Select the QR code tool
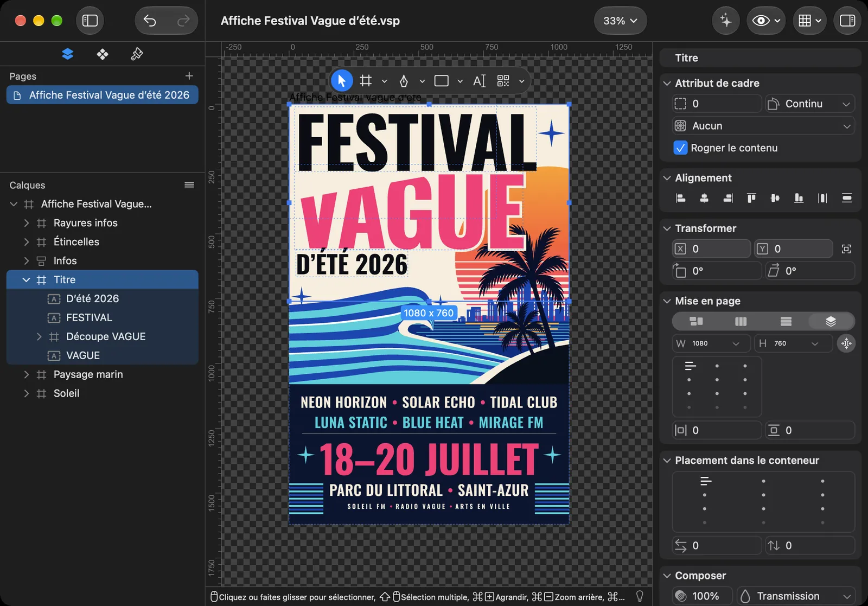The image size is (868, 606). [503, 81]
